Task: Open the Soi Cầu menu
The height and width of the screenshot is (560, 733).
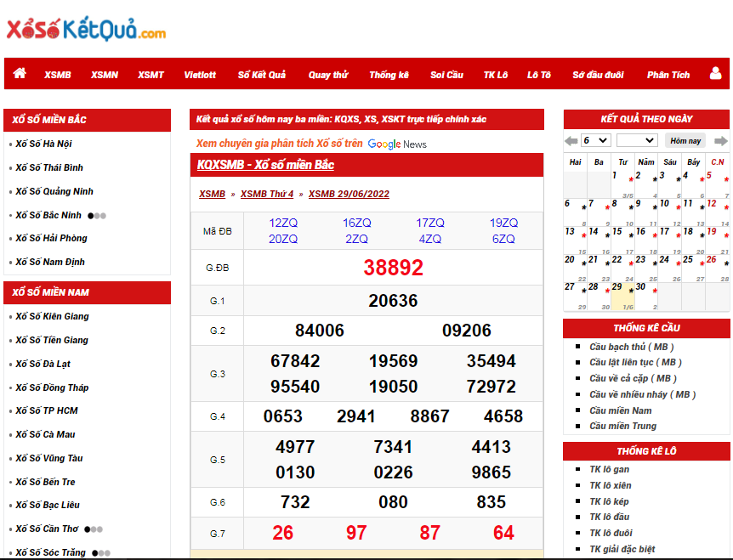Action: click(x=446, y=74)
